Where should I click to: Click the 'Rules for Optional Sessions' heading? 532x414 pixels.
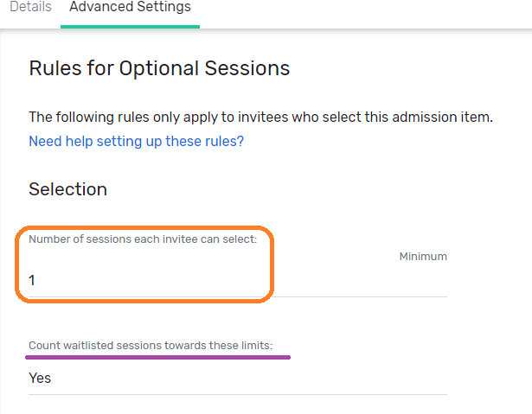point(159,68)
